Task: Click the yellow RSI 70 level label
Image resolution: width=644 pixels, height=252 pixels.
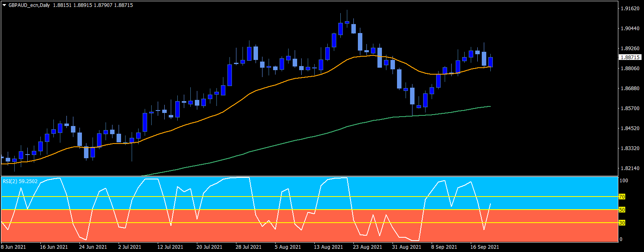Action: (x=622, y=197)
